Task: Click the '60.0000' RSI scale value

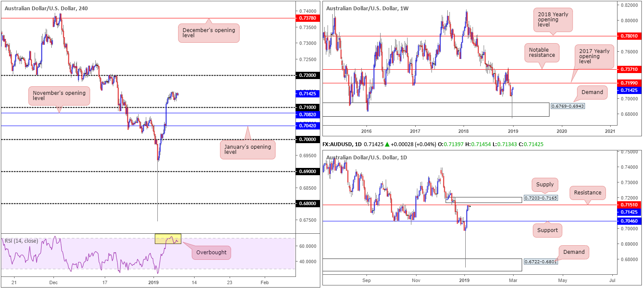Action: (x=307, y=246)
